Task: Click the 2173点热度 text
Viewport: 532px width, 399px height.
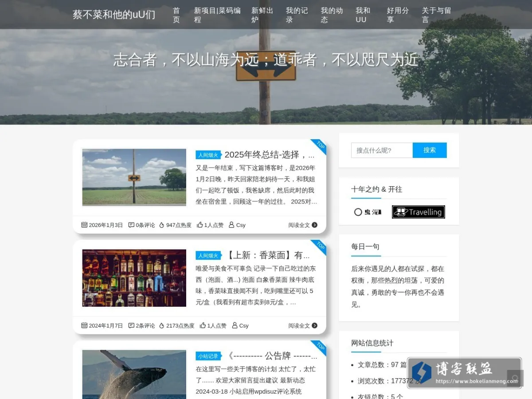Action: (180, 326)
